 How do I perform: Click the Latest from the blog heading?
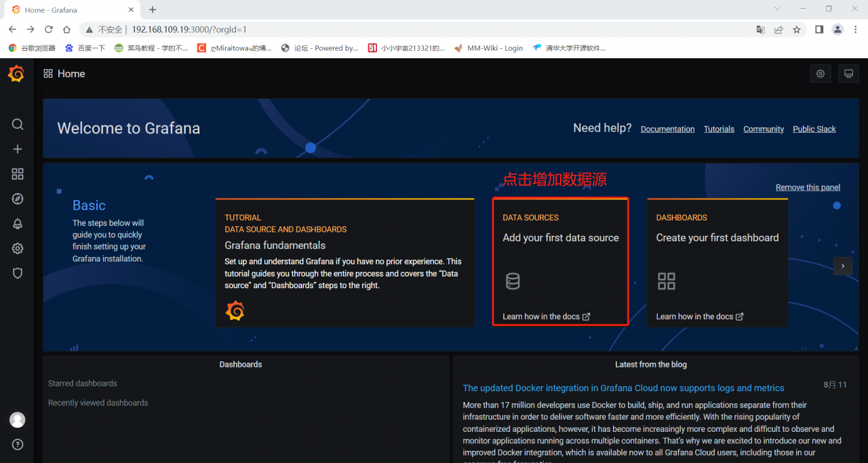pos(651,365)
